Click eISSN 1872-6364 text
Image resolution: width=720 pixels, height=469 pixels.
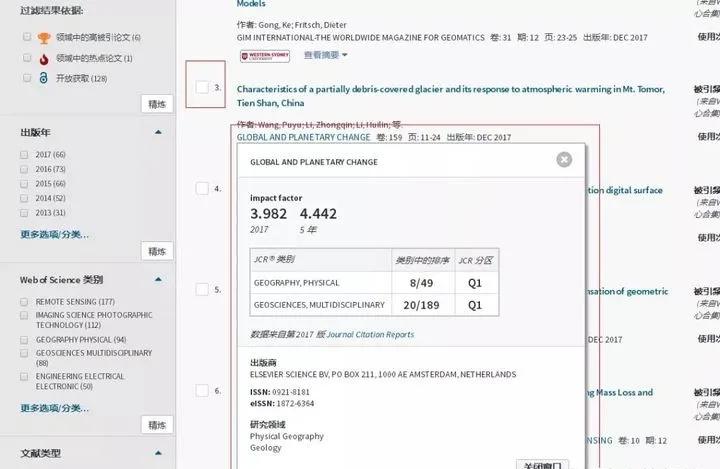pyautogui.click(x=282, y=403)
